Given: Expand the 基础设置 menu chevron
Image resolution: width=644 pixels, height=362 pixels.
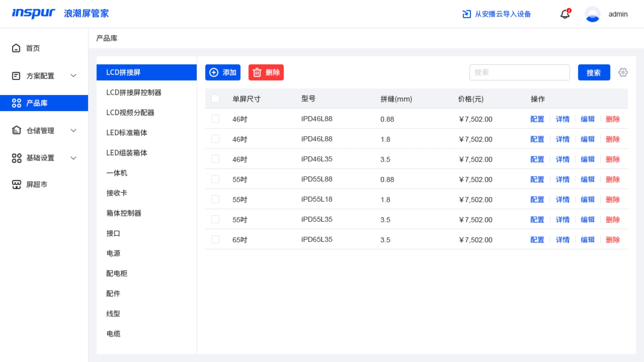Looking at the screenshot, I should pos(73,158).
